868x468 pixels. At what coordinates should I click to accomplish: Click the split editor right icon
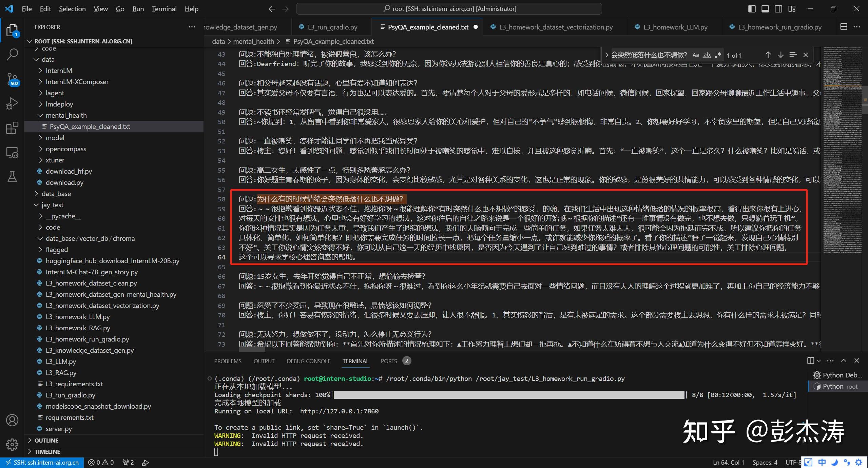[x=844, y=27]
